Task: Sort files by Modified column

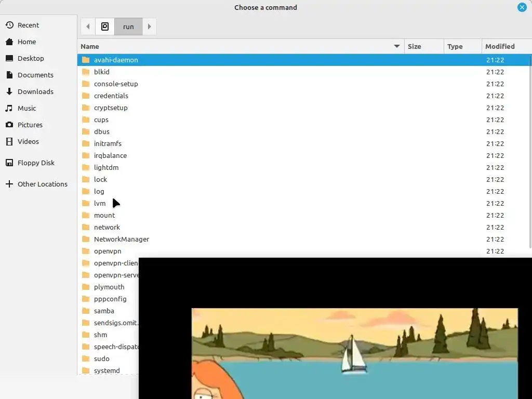Action: (507, 46)
